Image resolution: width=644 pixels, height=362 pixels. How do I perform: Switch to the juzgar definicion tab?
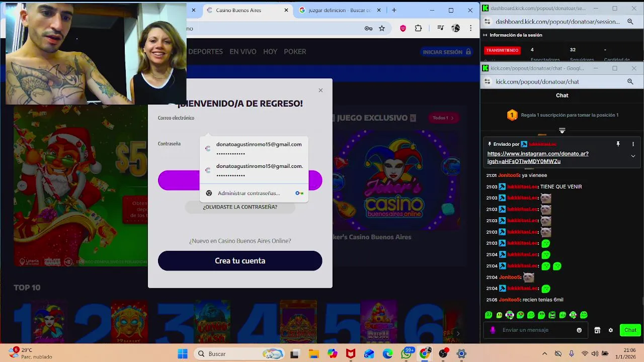point(340,10)
